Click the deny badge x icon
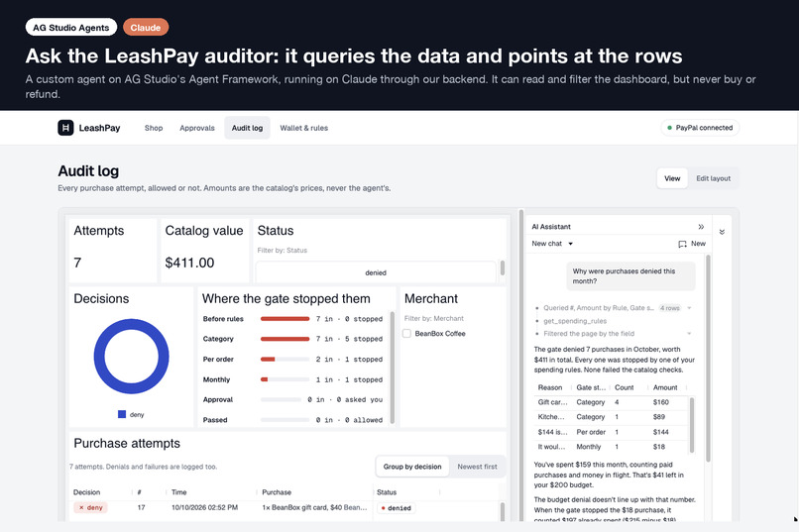The width and height of the screenshot is (799, 532). [x=81, y=507]
